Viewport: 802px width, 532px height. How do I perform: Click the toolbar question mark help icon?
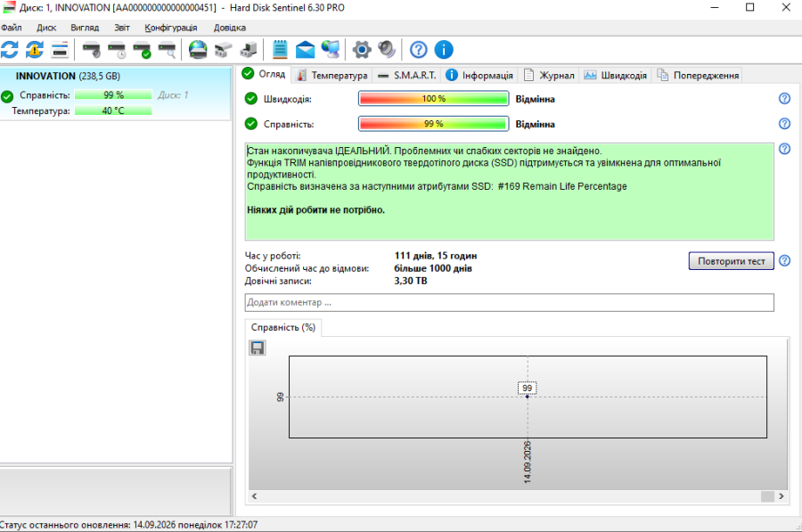[x=419, y=50]
